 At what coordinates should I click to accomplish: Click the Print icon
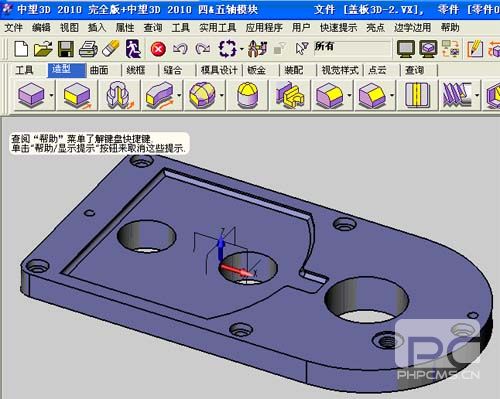[88, 49]
